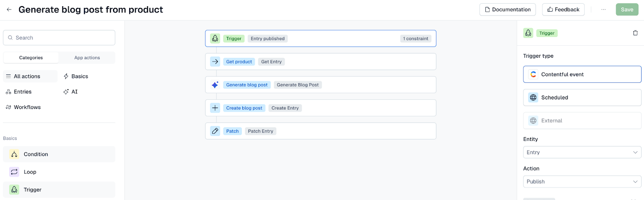Image resolution: width=644 pixels, height=200 pixels.
Task: Delete the trigger using the trash icon
Action: pyautogui.click(x=635, y=33)
